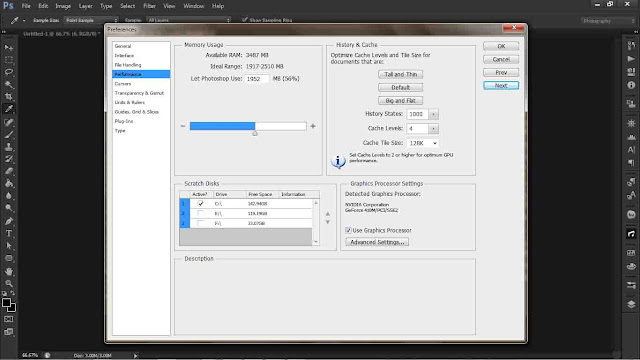Choose the Horizontal Type tool
Screen dimensions: 640x360
(9, 233)
